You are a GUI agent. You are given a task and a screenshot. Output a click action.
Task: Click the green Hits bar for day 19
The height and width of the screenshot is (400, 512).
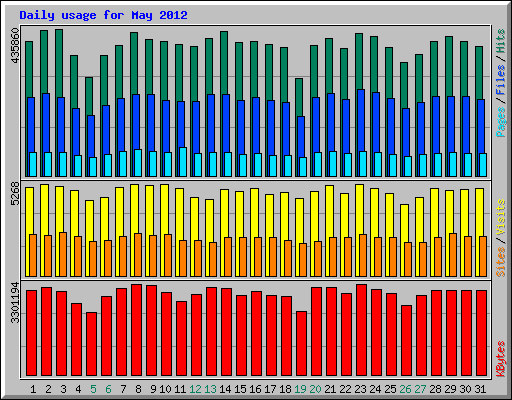point(299,97)
